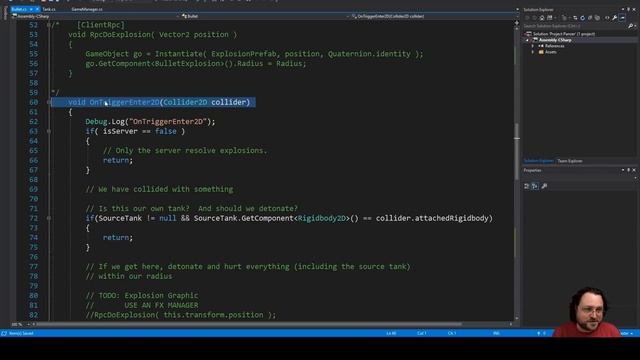
Task: Focus the Search Solution Explorer field
Action: click(575, 26)
